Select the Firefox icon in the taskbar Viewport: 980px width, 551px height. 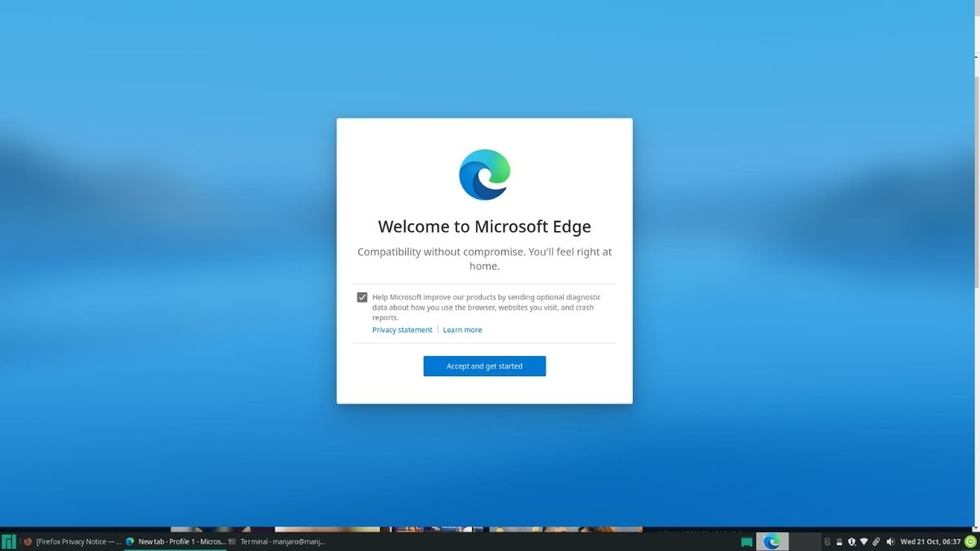pos(27,541)
